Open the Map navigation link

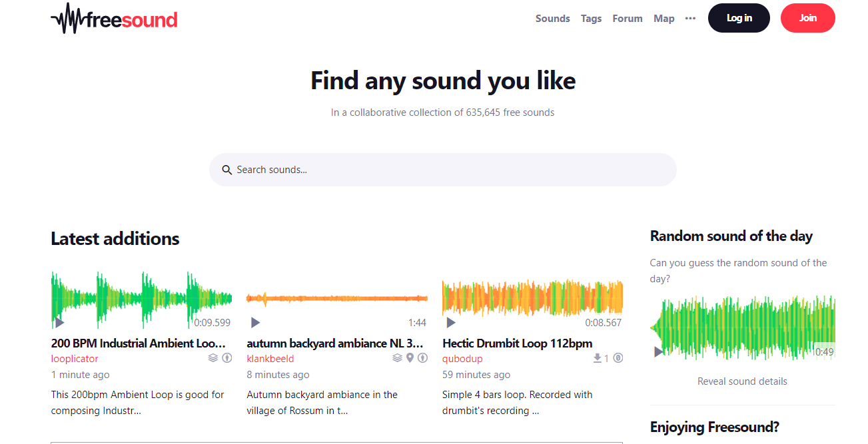(x=663, y=19)
